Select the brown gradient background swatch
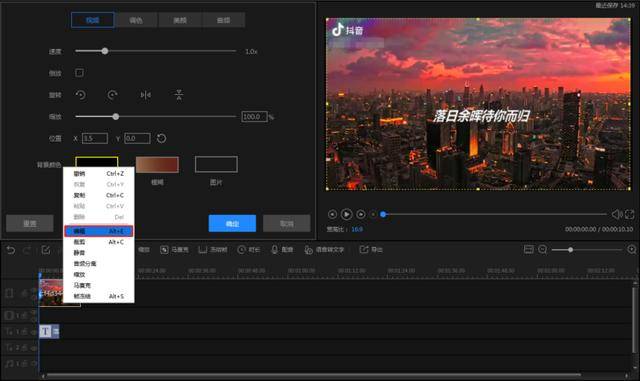 click(157, 165)
